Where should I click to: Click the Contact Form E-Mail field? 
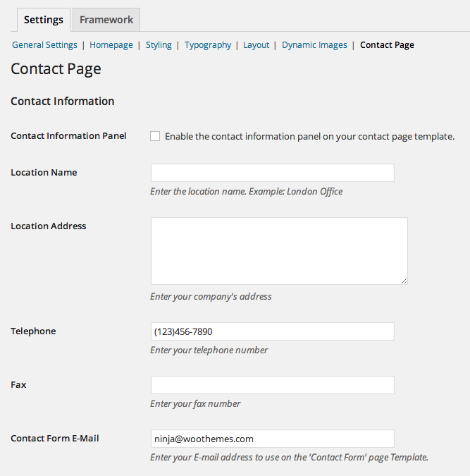273,439
